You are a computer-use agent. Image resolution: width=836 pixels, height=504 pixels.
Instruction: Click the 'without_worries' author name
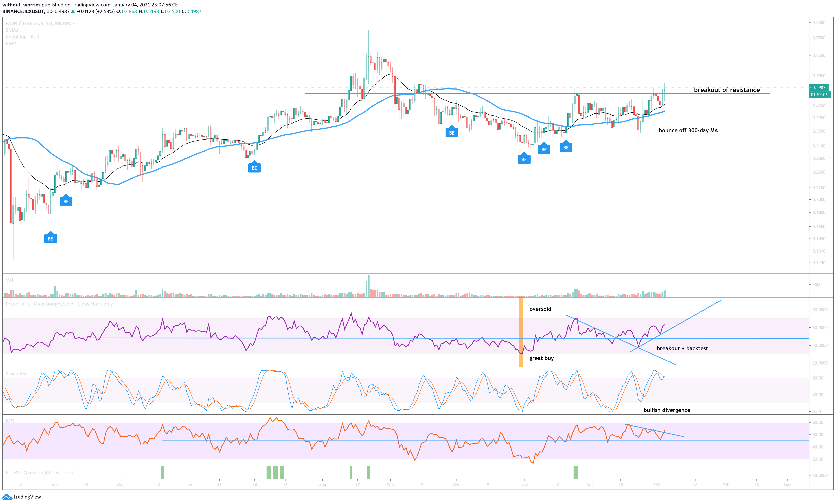pyautogui.click(x=21, y=5)
